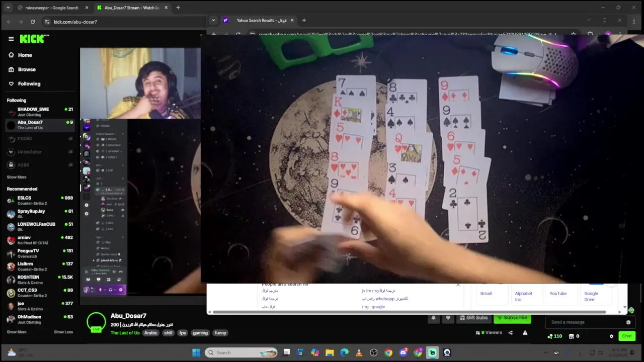Open new tab in Yahoo window
This screenshot has height=362, width=644.
tap(304, 20)
